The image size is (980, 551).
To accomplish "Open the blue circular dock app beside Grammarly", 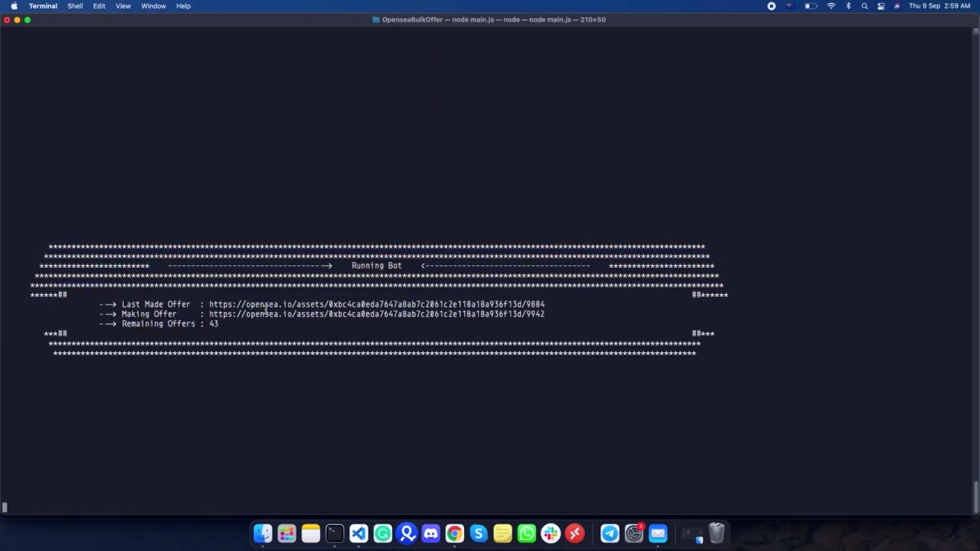I will tap(407, 533).
